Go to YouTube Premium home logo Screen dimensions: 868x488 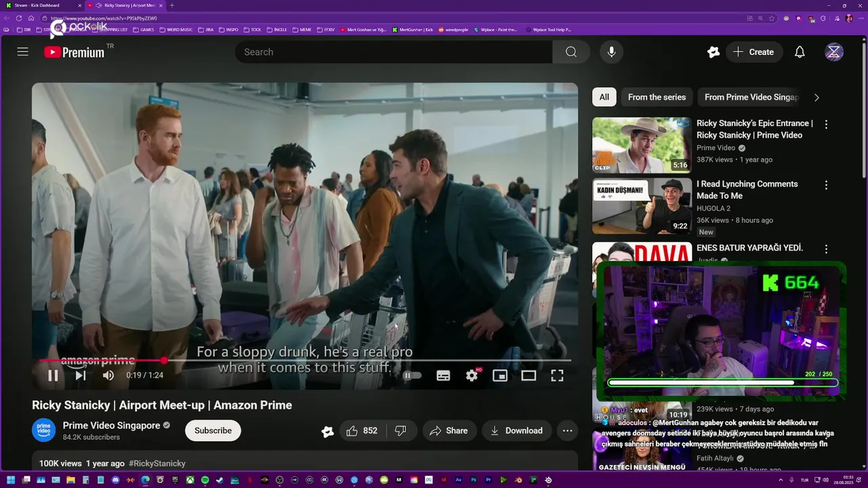pos(74,52)
